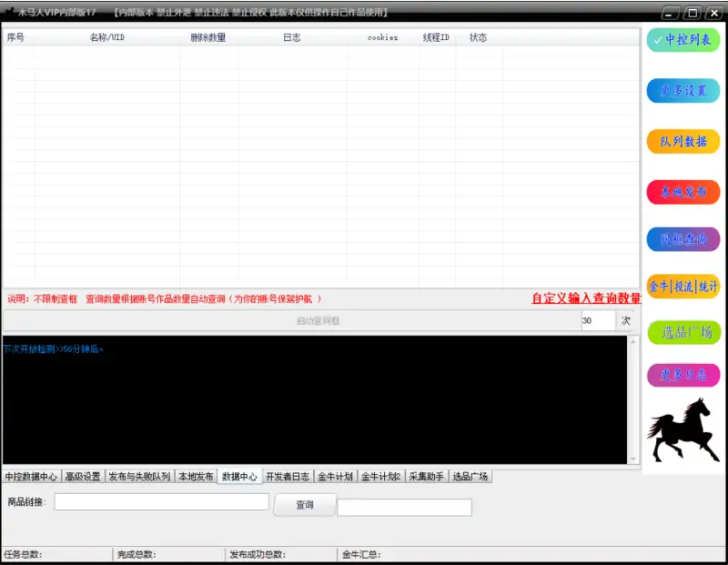Open the red 本地发布 sidebar button
Image resolution: width=728 pixels, height=565 pixels.
683,192
